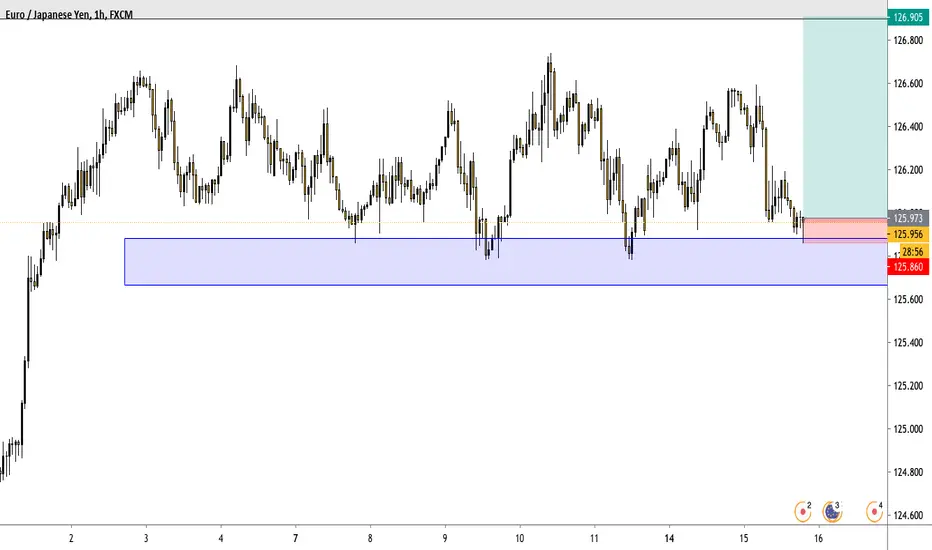This screenshot has height=550, width=932.
Task: Open the Japan economic event icon marked 4
Action: [x=874, y=511]
